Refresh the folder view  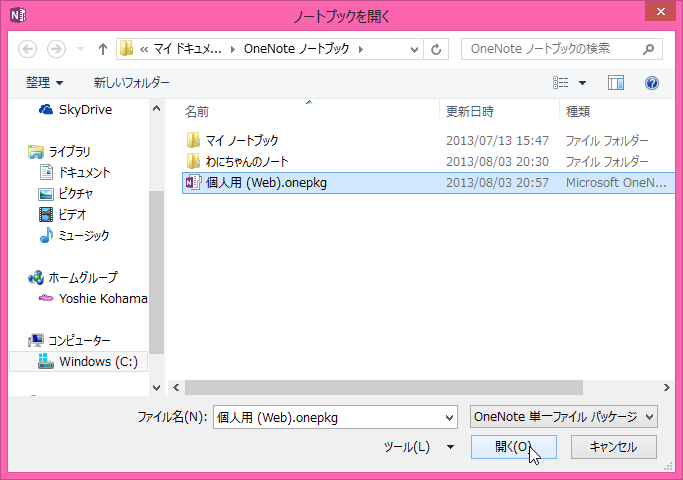click(436, 49)
